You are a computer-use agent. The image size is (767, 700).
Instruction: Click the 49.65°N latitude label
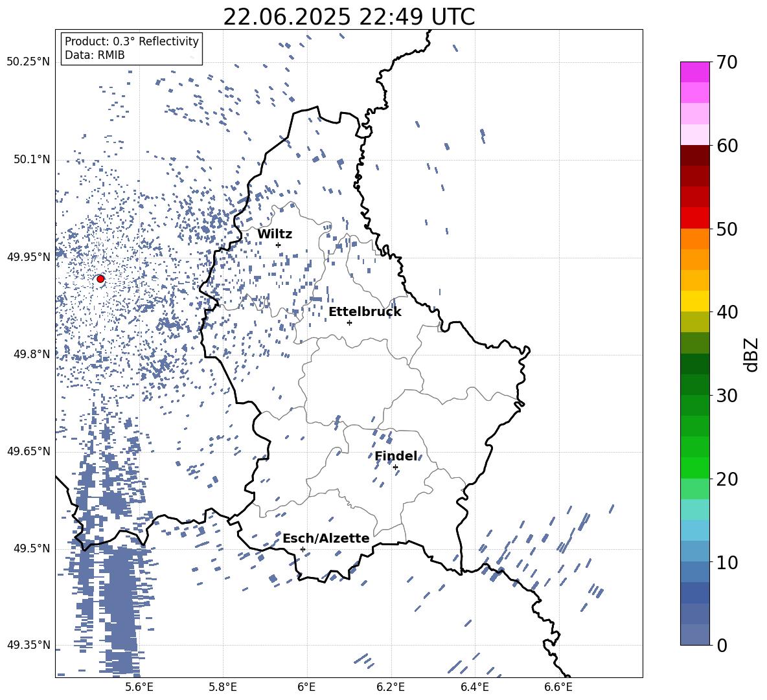tap(29, 451)
